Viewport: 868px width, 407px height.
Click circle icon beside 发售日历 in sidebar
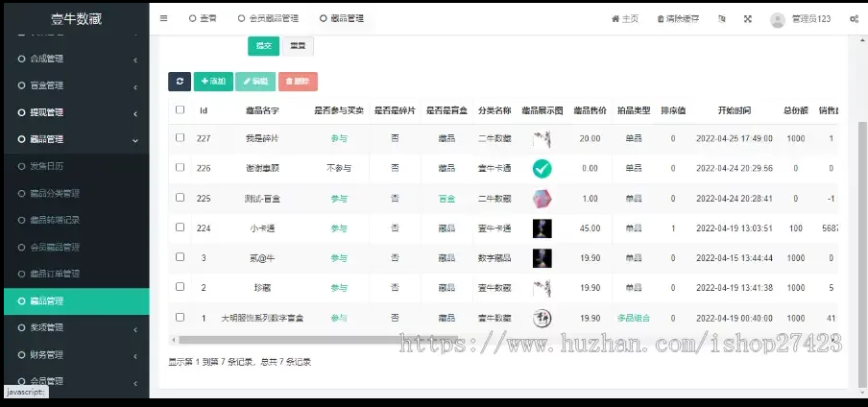tap(21, 166)
